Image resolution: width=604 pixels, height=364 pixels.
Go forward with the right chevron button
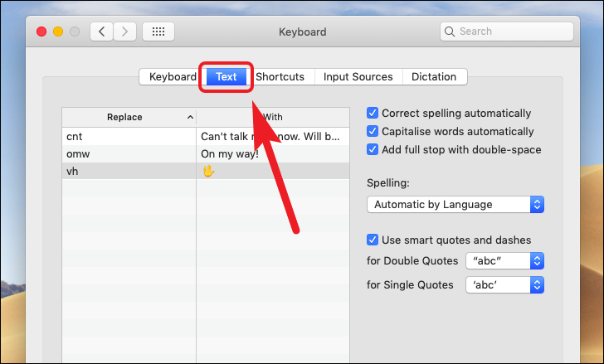coord(124,32)
